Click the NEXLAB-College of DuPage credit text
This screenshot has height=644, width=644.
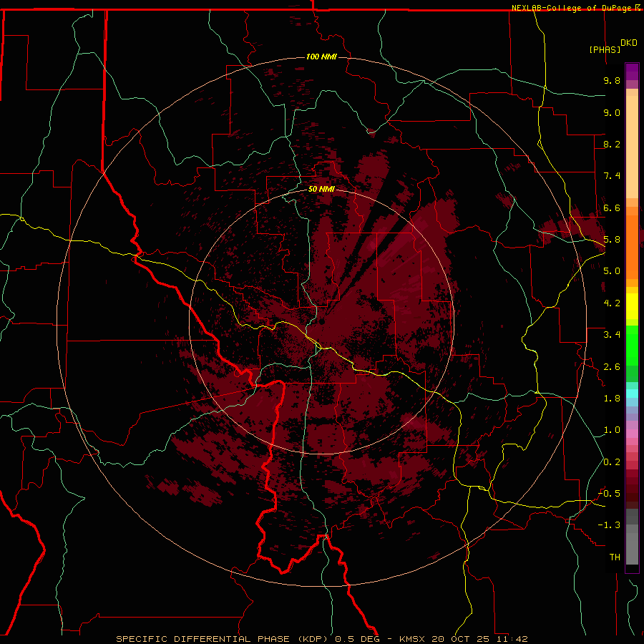pyautogui.click(x=572, y=8)
